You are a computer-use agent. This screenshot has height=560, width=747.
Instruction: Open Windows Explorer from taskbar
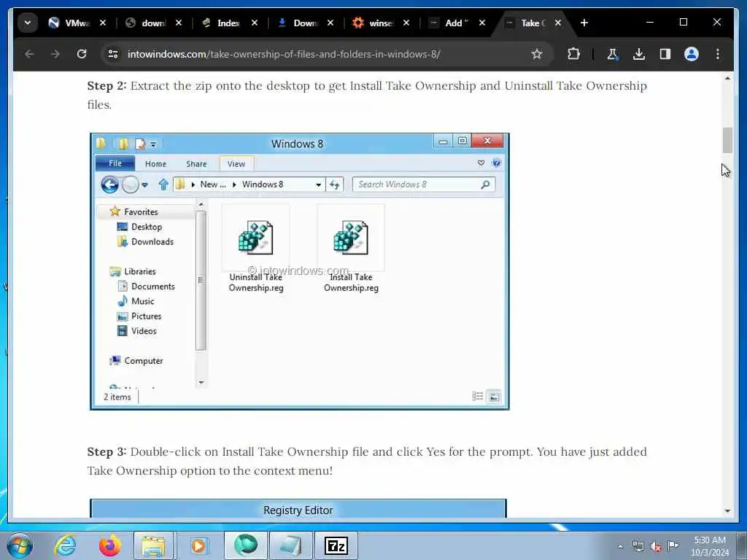153,545
